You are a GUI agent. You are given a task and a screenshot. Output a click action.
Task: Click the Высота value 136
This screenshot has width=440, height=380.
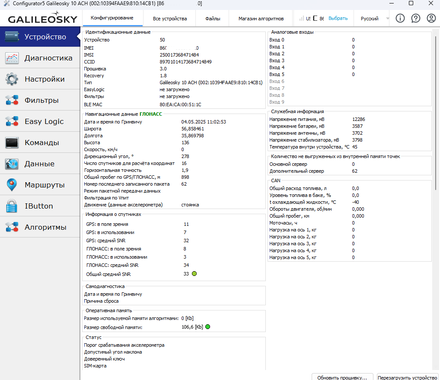click(x=185, y=142)
